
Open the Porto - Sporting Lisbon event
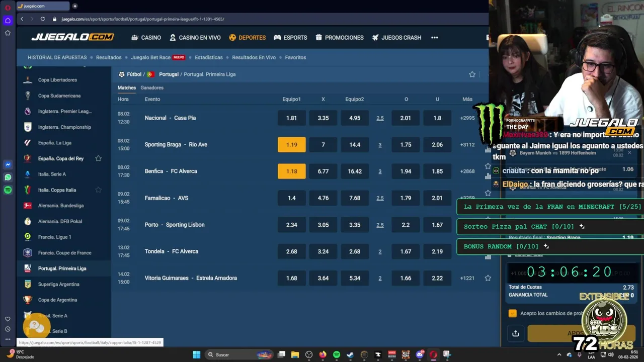(174, 225)
